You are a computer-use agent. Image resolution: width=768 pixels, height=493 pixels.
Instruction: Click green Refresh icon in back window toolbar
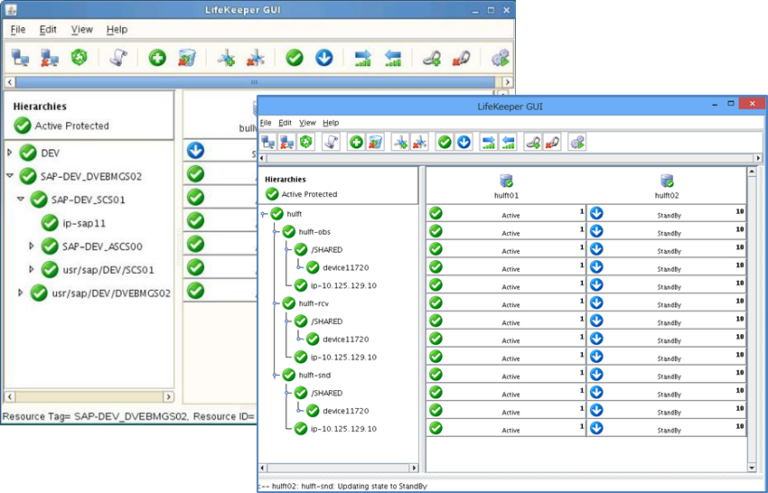[78, 58]
